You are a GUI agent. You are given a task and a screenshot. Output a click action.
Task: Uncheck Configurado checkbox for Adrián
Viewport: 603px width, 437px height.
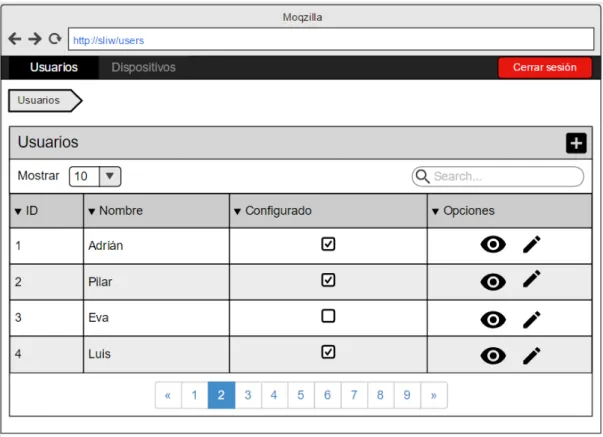pyautogui.click(x=328, y=244)
